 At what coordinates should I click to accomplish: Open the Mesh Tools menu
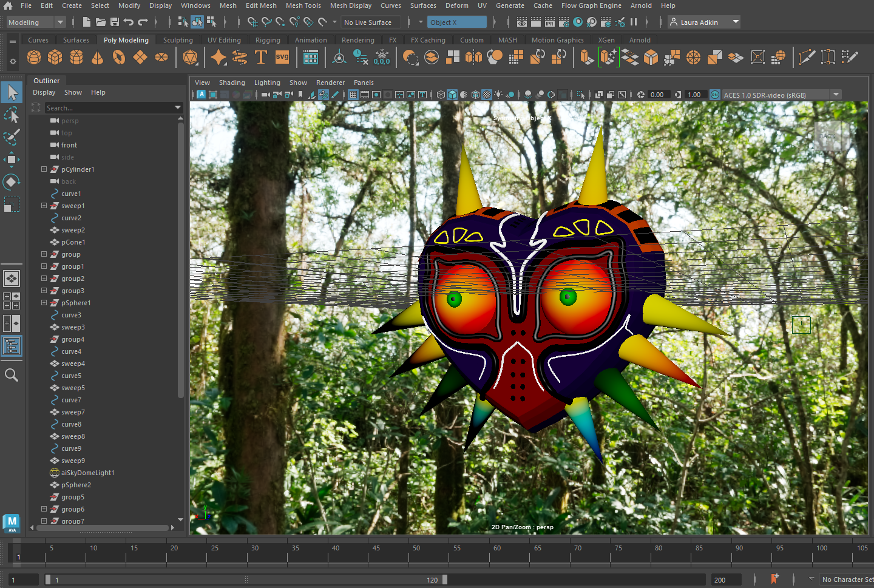point(303,5)
